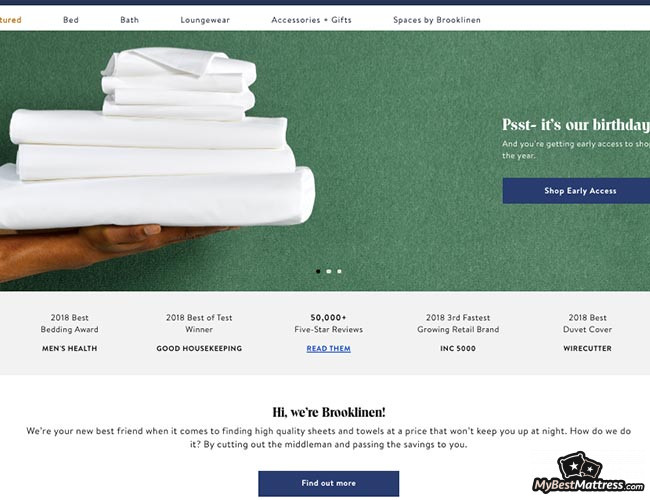The height and width of the screenshot is (500, 650).
Task: Select the Good Housekeeping award label
Action: pyautogui.click(x=199, y=349)
